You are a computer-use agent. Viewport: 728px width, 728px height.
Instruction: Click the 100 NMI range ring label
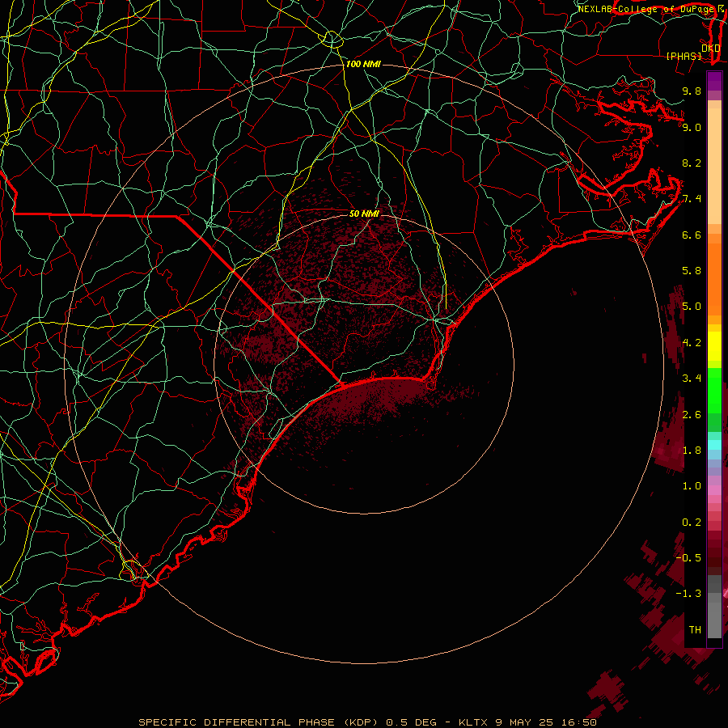(x=363, y=64)
